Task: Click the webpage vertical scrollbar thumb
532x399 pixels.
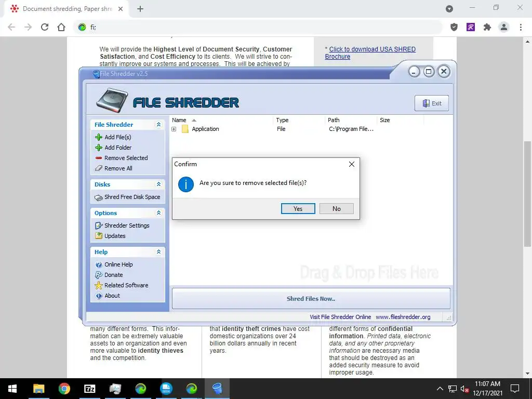Action: click(x=528, y=194)
